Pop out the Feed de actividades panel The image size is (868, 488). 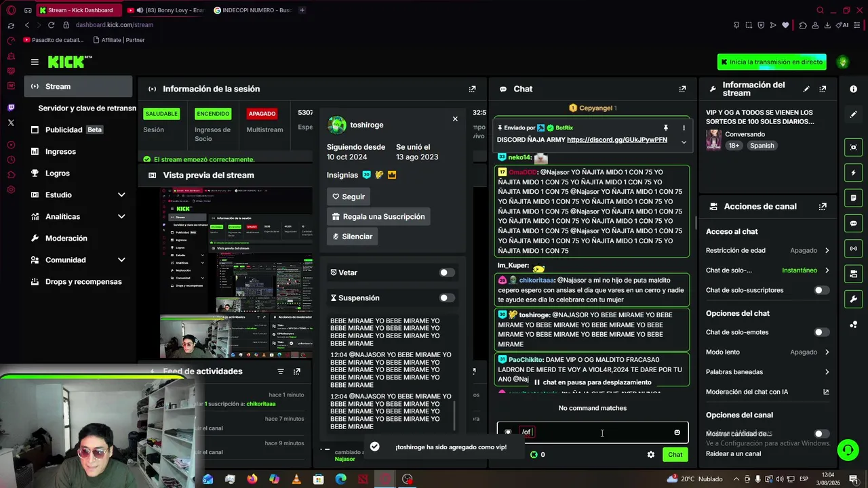click(296, 371)
